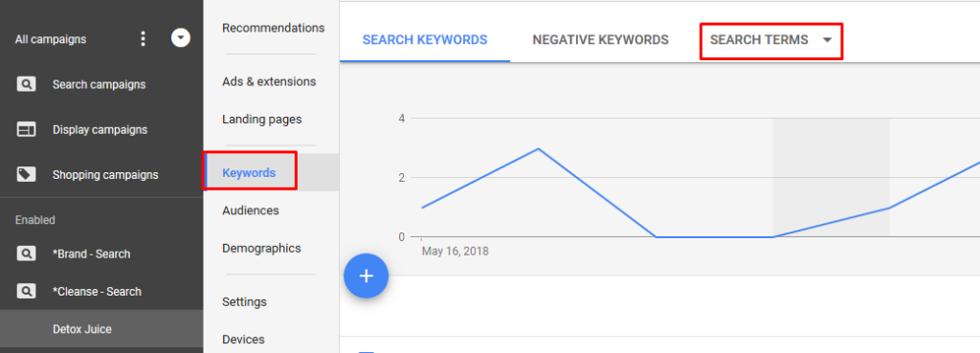Click the blue plus add keyword button

[x=367, y=276]
